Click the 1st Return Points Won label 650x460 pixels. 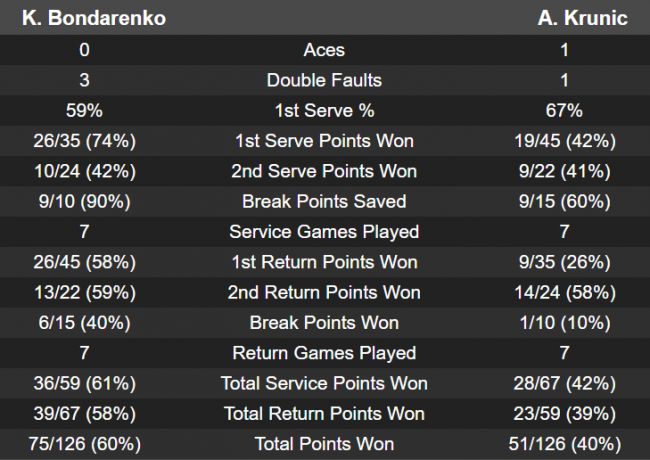point(324,262)
